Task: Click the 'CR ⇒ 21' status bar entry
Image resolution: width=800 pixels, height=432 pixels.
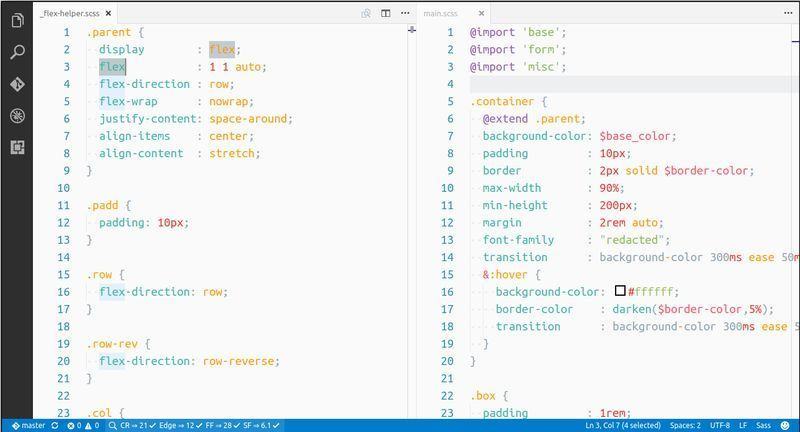Action: [138, 425]
